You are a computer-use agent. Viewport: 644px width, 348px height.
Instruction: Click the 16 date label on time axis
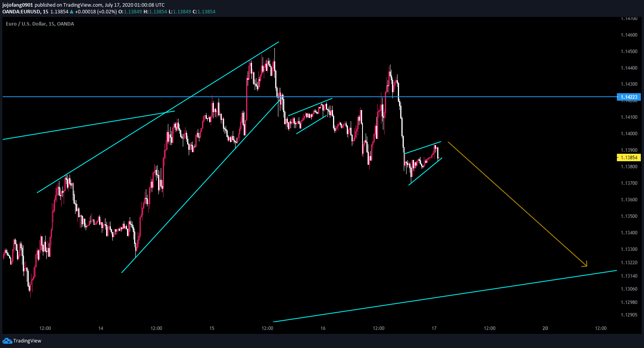tap(323, 328)
